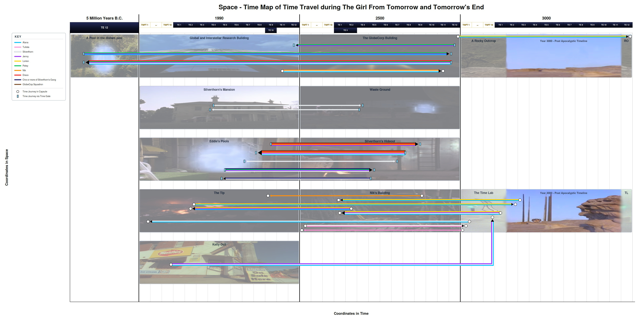The width and height of the screenshot is (644, 323).
Task: Select the Jenny purple line swatch in key
Action: (18, 56)
